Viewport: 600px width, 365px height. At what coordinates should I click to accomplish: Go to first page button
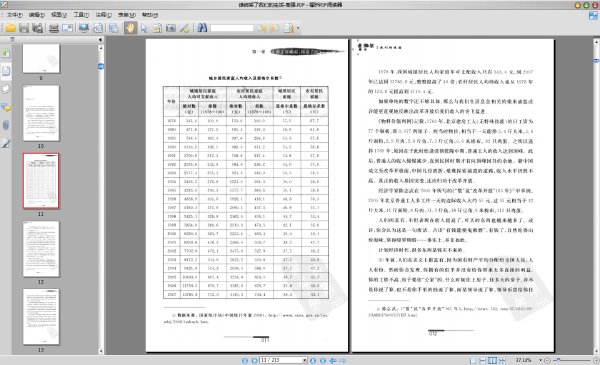[245, 360]
